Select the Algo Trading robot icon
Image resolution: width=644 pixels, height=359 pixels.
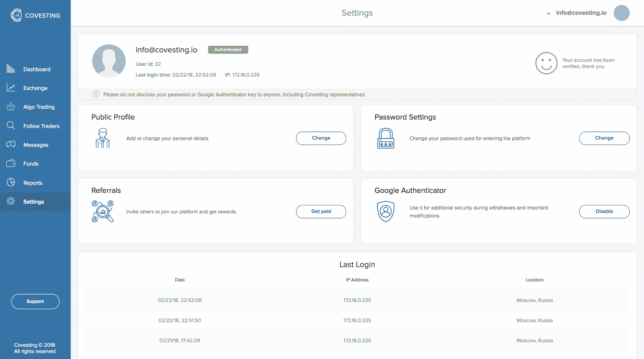[x=11, y=106]
